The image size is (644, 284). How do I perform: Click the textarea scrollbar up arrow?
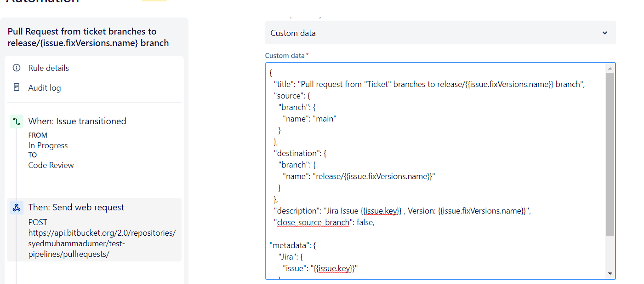point(610,68)
